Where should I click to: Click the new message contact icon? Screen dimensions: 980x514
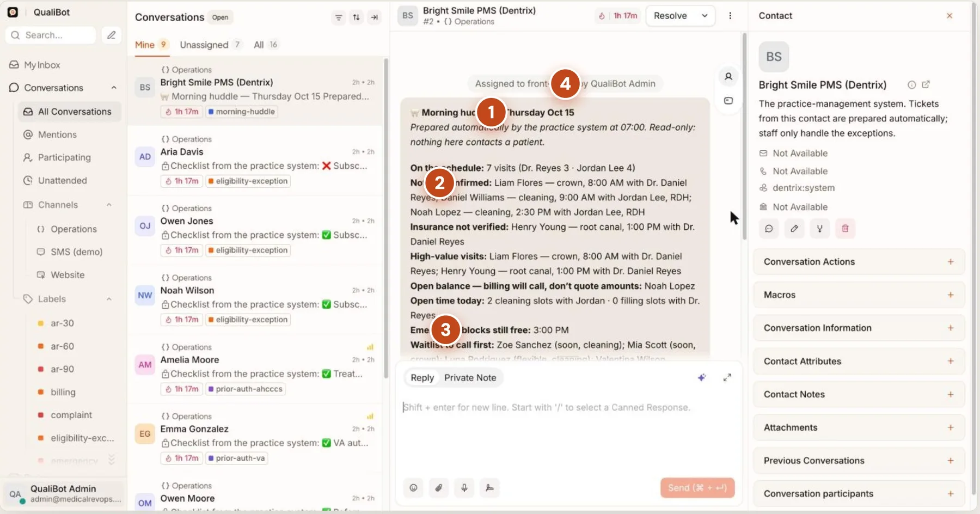click(769, 229)
